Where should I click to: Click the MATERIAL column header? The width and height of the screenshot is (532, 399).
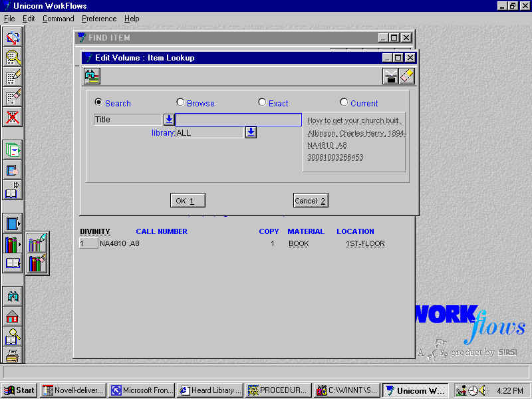[x=306, y=231]
